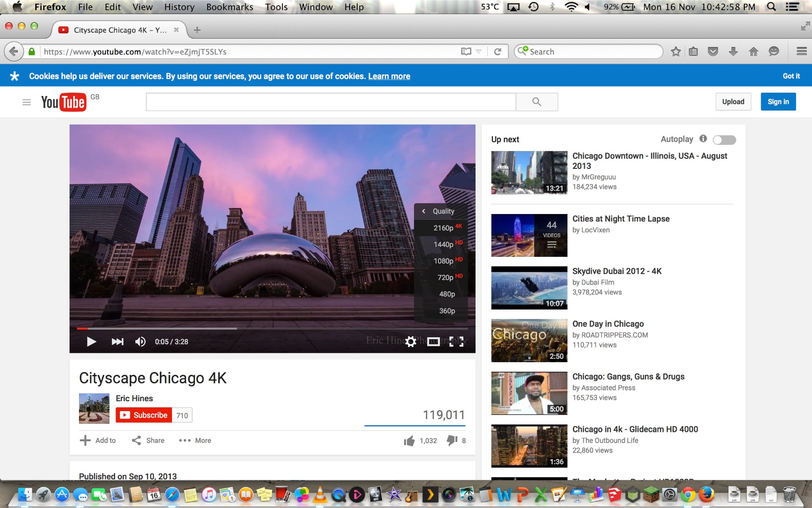Open the Firefox downloads arrow
812x508 pixels.
point(733,51)
